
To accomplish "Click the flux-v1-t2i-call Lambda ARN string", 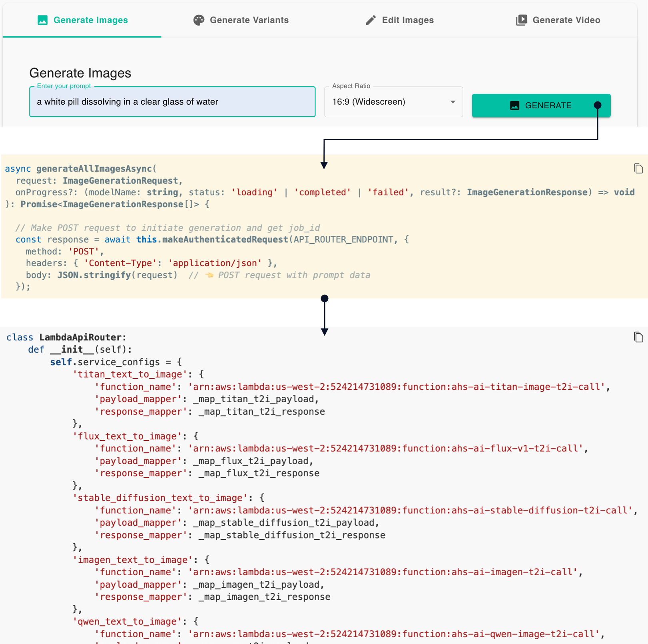I will (386, 449).
